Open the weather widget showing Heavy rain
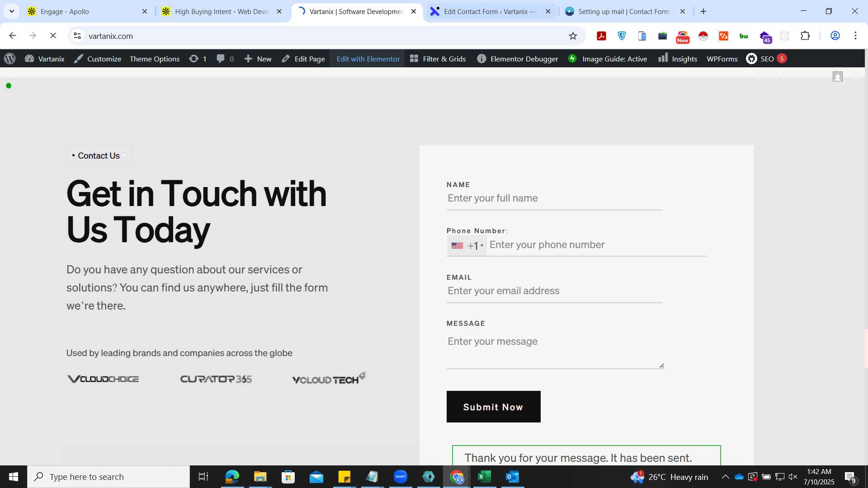The width and height of the screenshot is (868, 488). (x=670, y=477)
